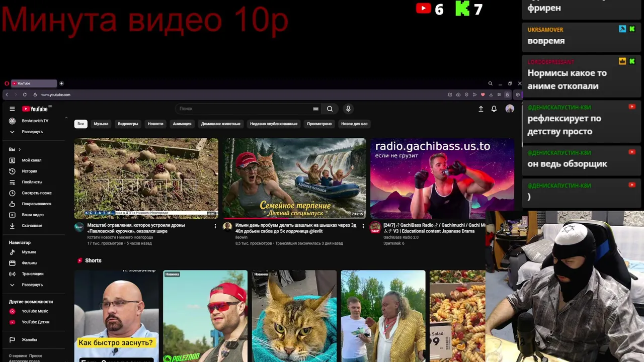
Task: Open the YouTube guide hamburger menu
Action: [x=12, y=109]
